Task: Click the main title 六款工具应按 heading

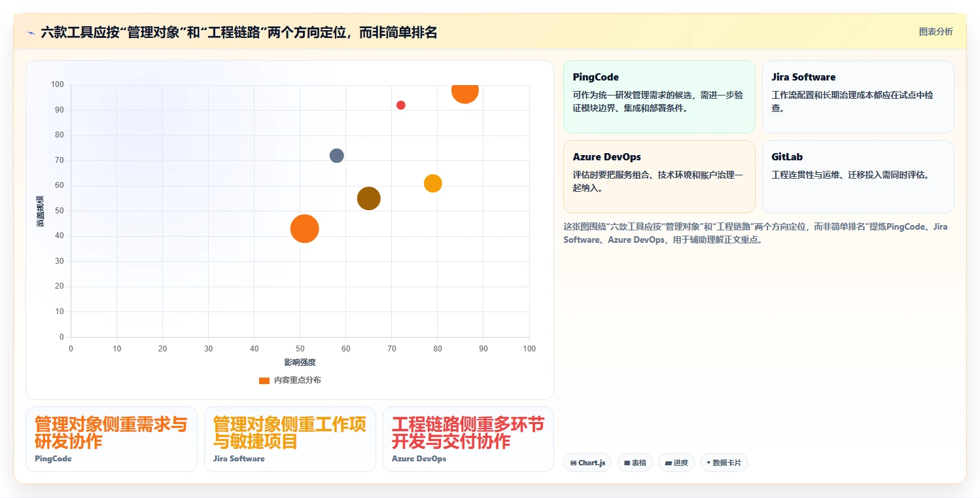Action: (239, 32)
